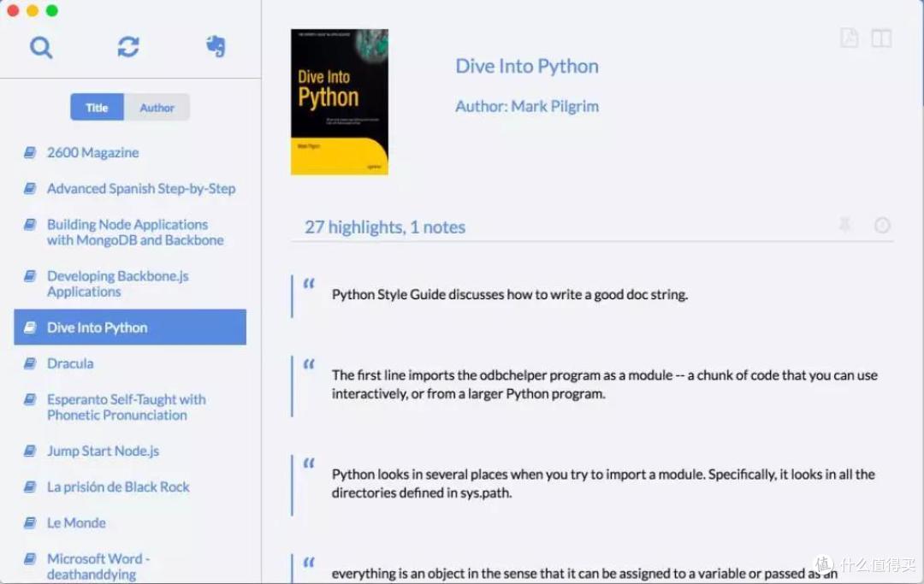Click the Dive Into Python title heading
924x584 pixels.
pos(526,67)
